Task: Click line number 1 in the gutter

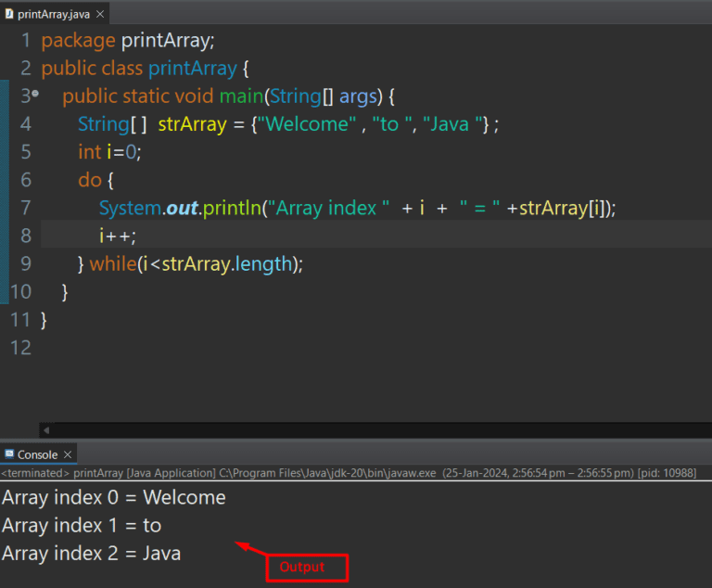Action: point(24,41)
